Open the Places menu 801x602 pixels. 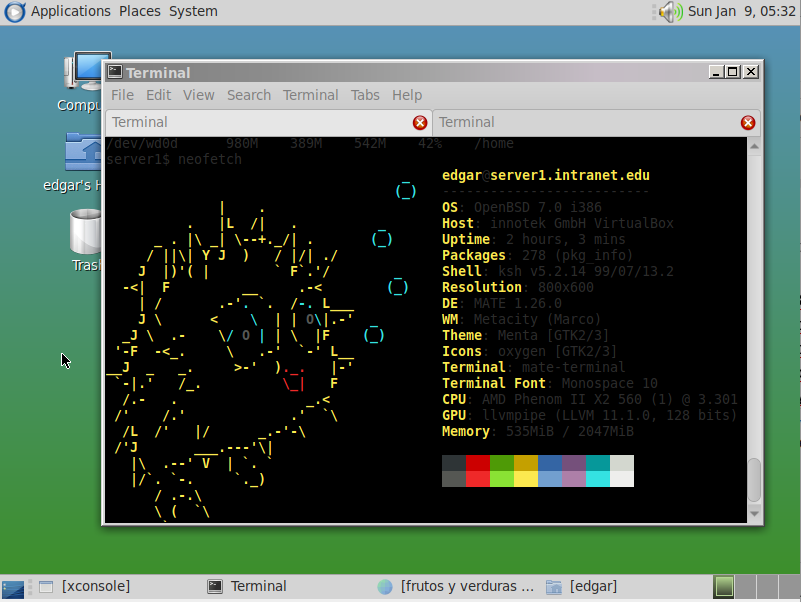(139, 11)
